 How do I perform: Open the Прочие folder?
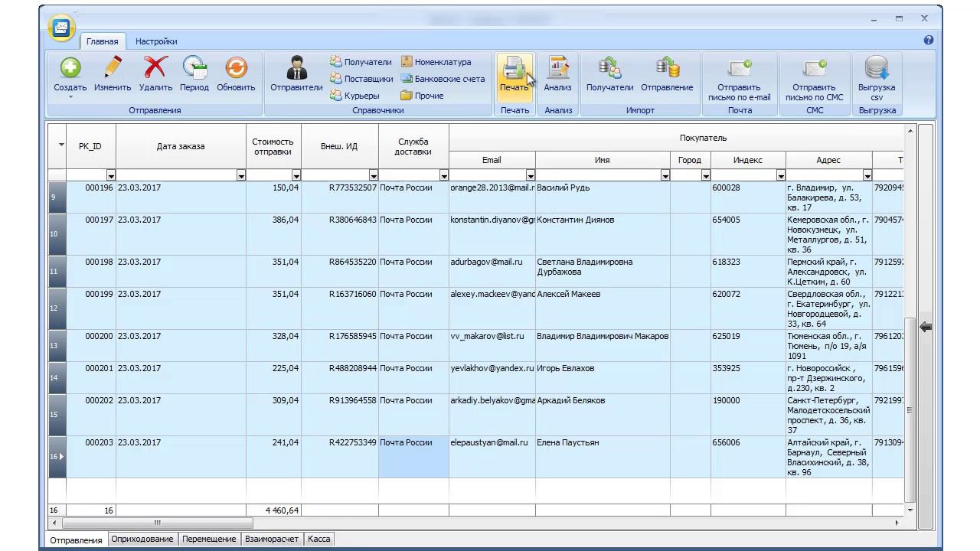[422, 96]
